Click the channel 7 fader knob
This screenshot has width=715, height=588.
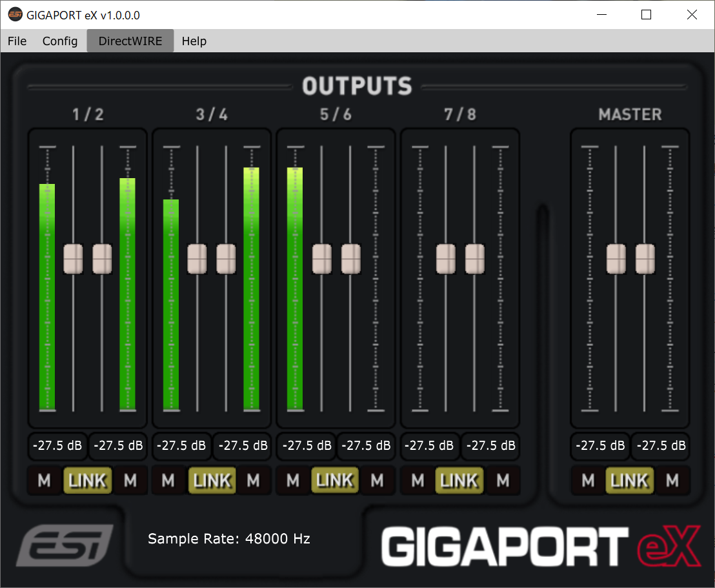click(446, 259)
